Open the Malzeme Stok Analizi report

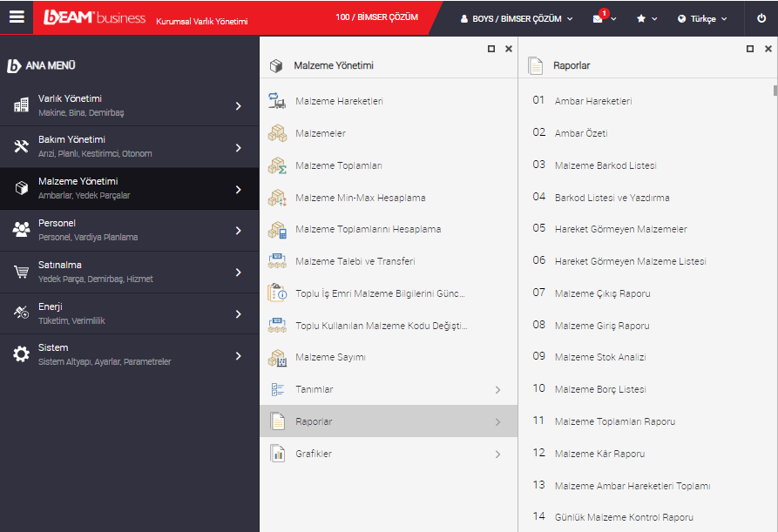click(599, 357)
